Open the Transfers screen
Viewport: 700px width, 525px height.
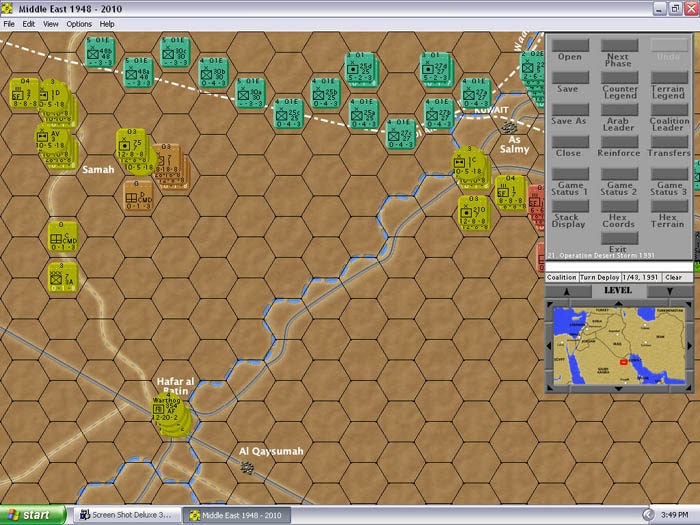point(669,142)
